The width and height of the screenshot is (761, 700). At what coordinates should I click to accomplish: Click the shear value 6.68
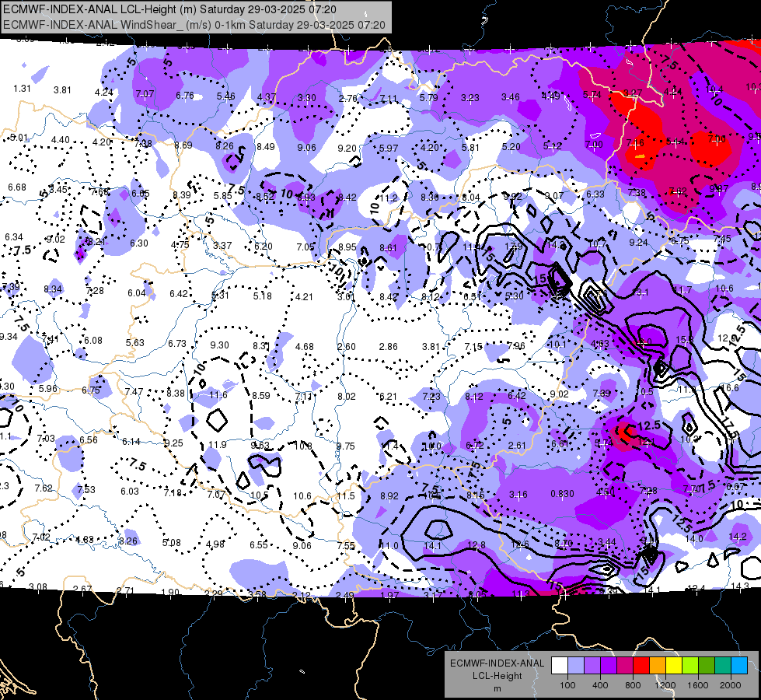click(x=17, y=187)
